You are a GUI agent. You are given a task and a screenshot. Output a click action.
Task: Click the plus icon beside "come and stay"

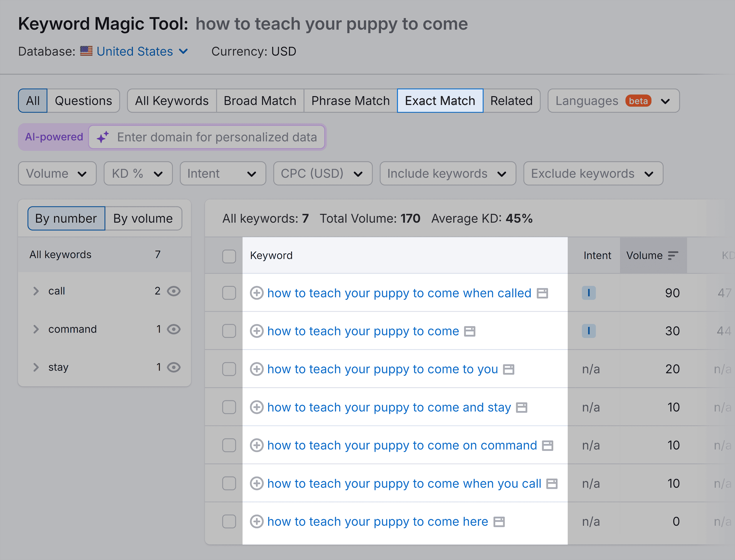point(257,407)
